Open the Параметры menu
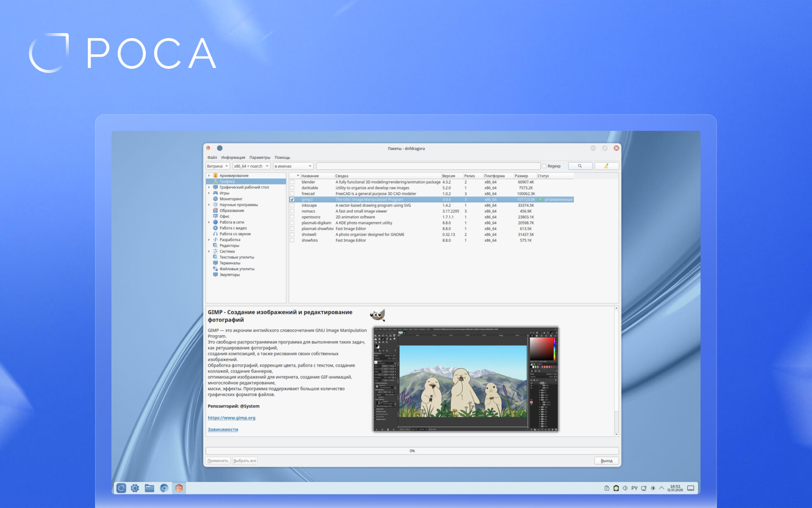The image size is (812, 508). pos(259,157)
